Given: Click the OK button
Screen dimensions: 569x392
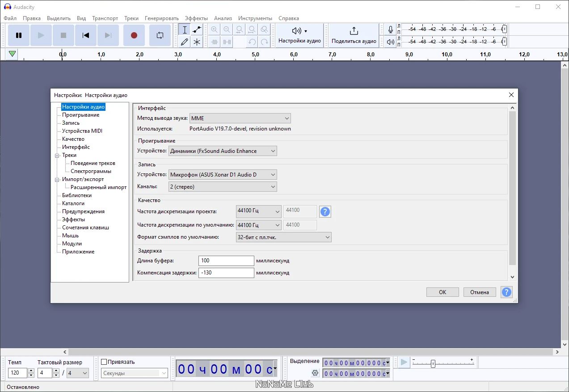Looking at the screenshot, I should (x=442, y=292).
